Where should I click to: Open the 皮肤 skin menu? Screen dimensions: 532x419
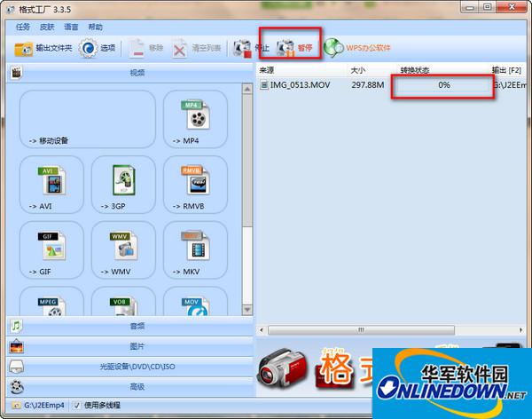pyautogui.click(x=47, y=27)
